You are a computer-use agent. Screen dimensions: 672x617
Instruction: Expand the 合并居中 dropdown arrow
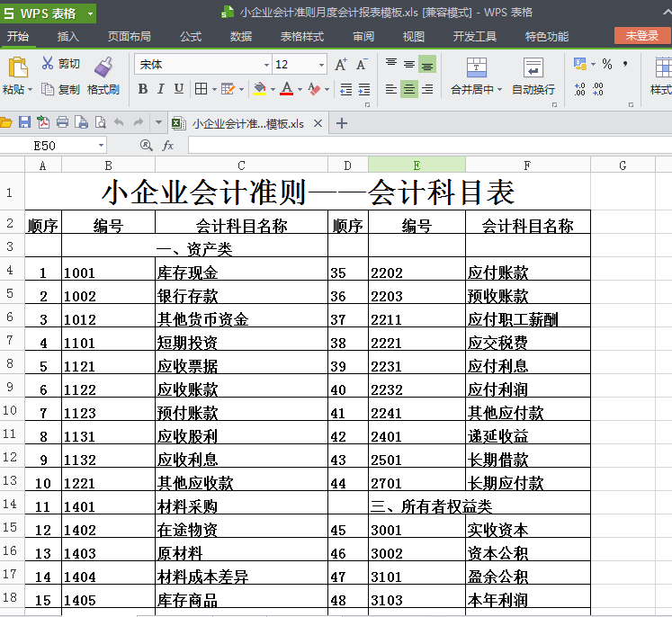[x=499, y=90]
